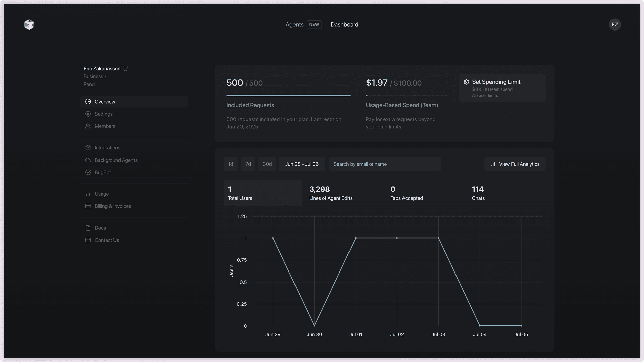Click the View Full Analytics button
Image resolution: width=644 pixels, height=362 pixels.
pos(515,164)
